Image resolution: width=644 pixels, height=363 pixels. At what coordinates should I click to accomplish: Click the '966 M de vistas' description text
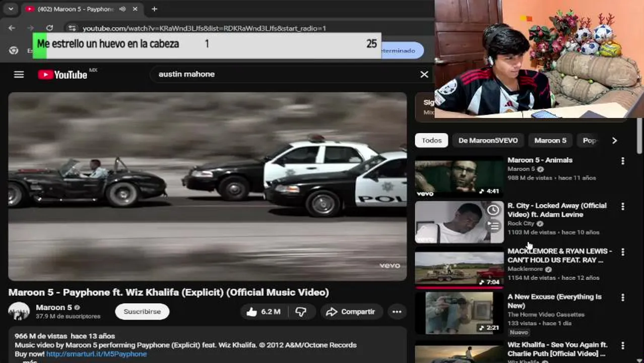(x=41, y=336)
